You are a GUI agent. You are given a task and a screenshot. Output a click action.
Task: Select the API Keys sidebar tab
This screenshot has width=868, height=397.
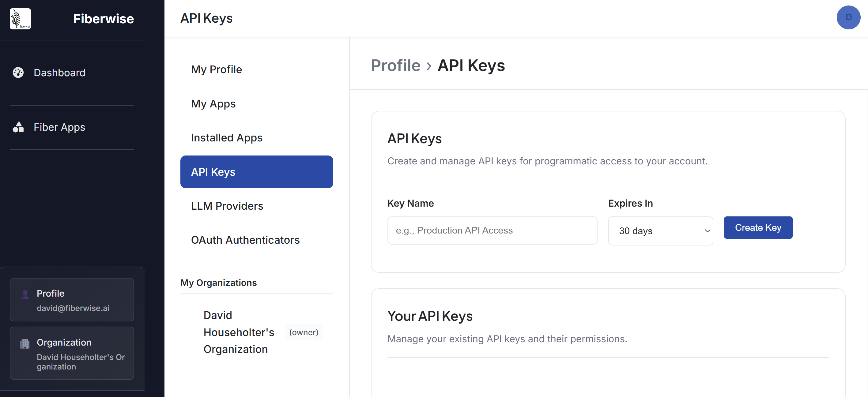(x=256, y=172)
